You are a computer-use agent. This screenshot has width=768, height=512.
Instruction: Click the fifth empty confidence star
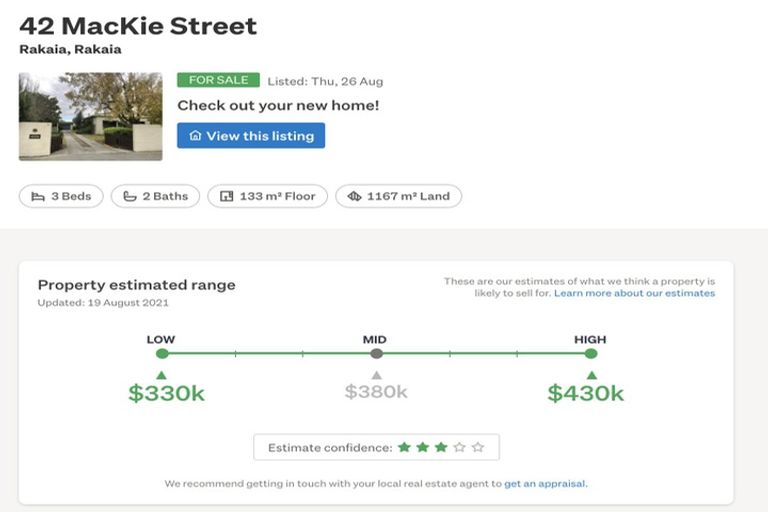[478, 447]
